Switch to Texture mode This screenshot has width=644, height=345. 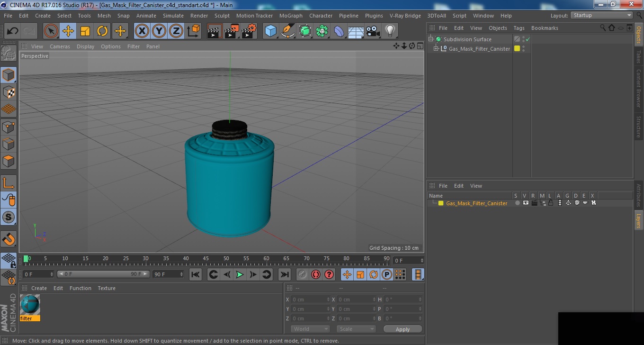9,92
